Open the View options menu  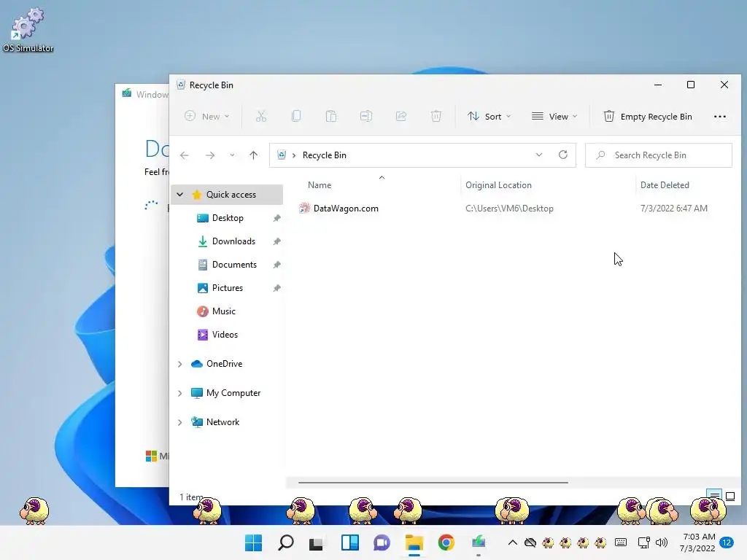click(x=554, y=116)
